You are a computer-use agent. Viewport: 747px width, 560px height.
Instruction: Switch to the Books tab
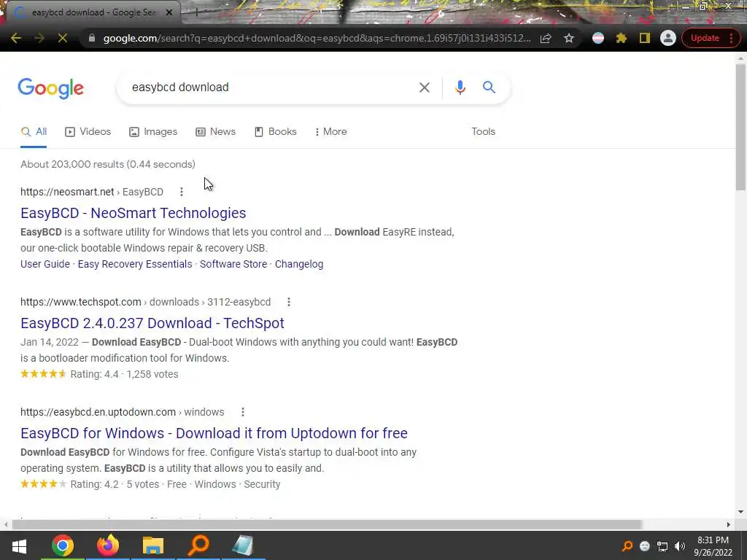275,132
